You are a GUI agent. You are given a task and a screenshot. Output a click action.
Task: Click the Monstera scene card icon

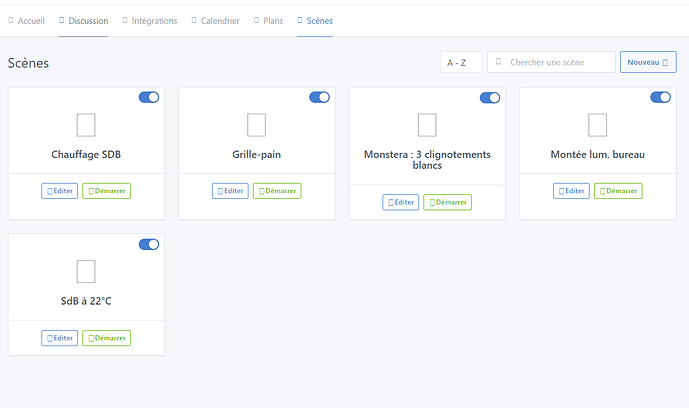tap(427, 125)
